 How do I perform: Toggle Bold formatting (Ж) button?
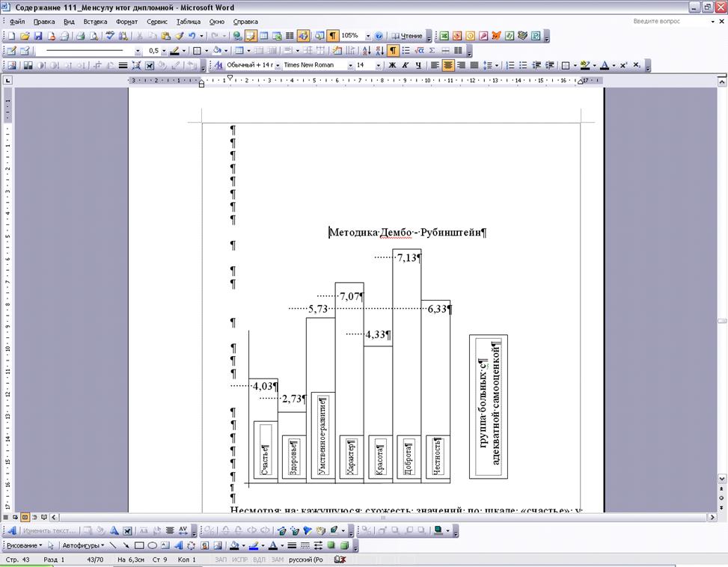pyautogui.click(x=392, y=65)
